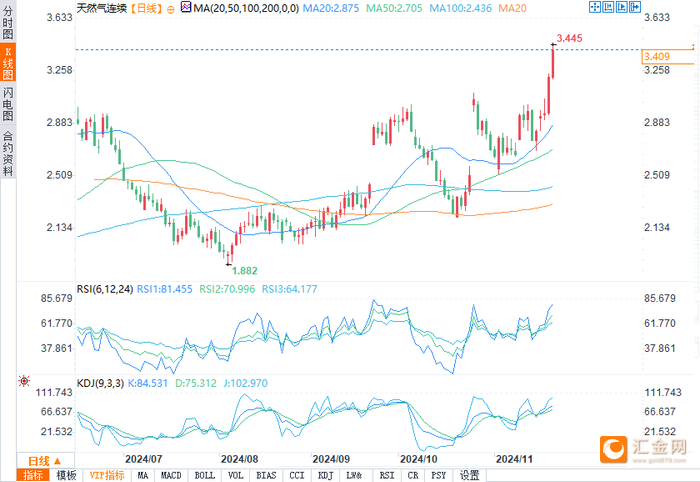700x482 pixels.
Task: Click the K:84.531 reading
Action: pyautogui.click(x=148, y=383)
